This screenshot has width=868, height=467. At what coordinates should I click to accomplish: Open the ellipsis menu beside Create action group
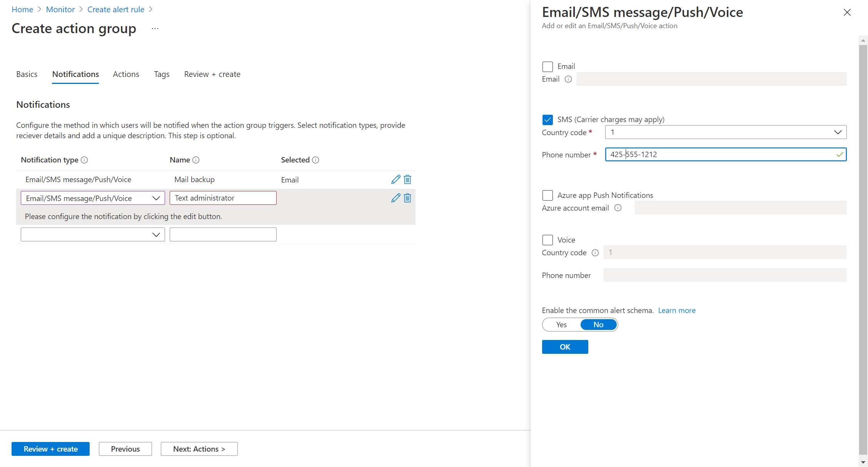point(155,28)
